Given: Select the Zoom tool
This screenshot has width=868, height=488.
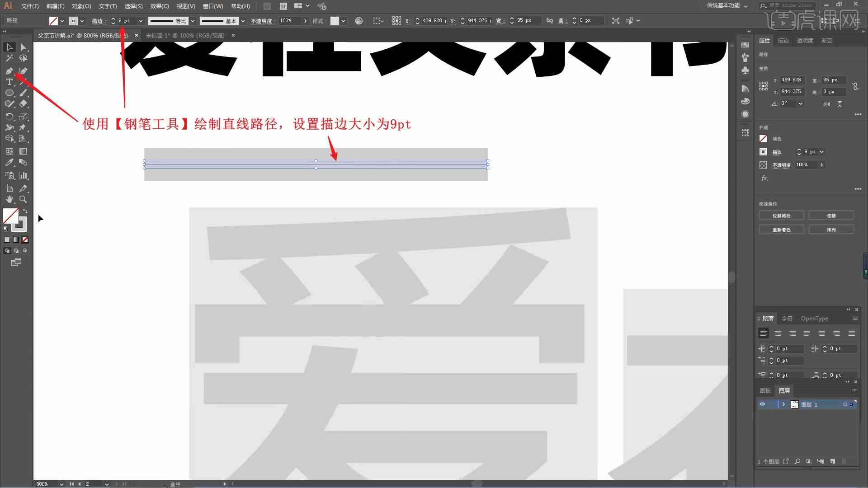Looking at the screenshot, I should 23,199.
